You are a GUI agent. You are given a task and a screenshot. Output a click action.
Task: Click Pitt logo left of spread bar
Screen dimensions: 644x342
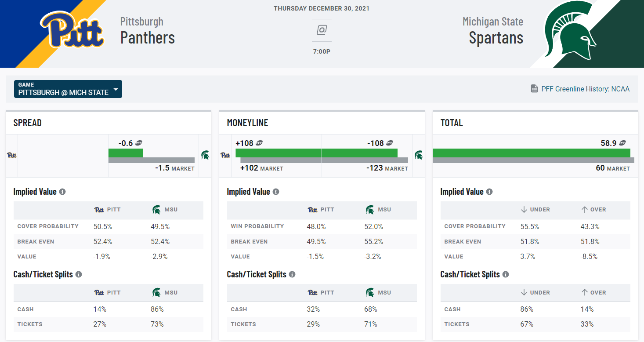click(12, 155)
